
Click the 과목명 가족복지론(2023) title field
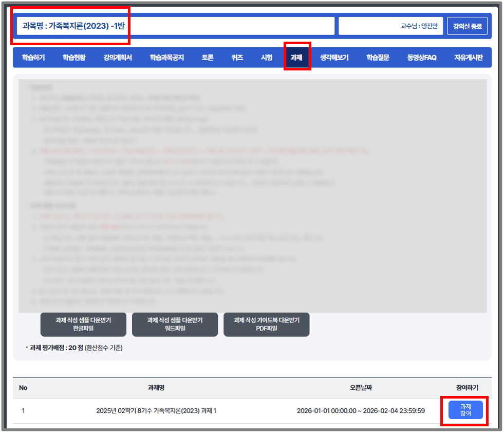(x=175, y=26)
